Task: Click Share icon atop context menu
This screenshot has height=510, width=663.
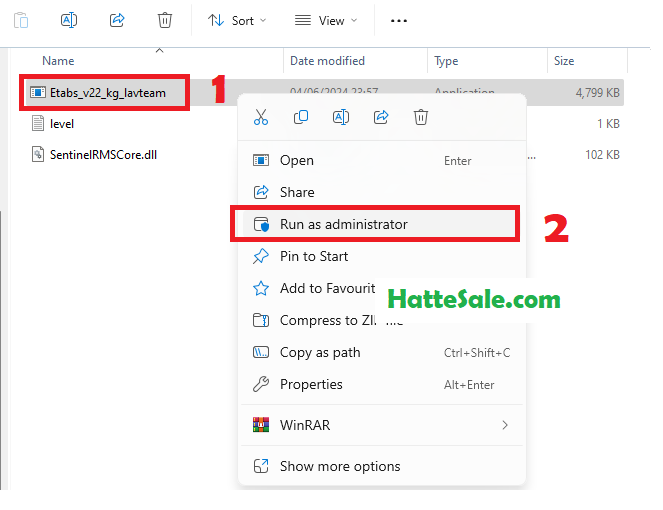Action: pos(381,117)
